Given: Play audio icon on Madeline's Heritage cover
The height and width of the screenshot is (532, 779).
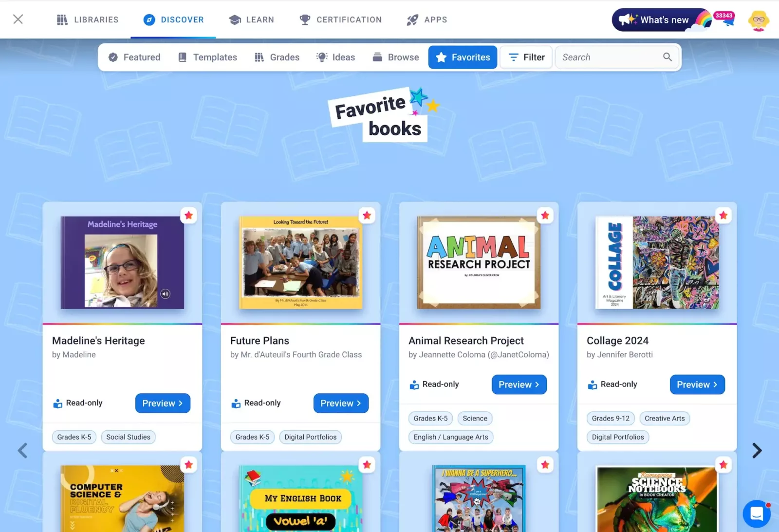Looking at the screenshot, I should pyautogui.click(x=166, y=294).
